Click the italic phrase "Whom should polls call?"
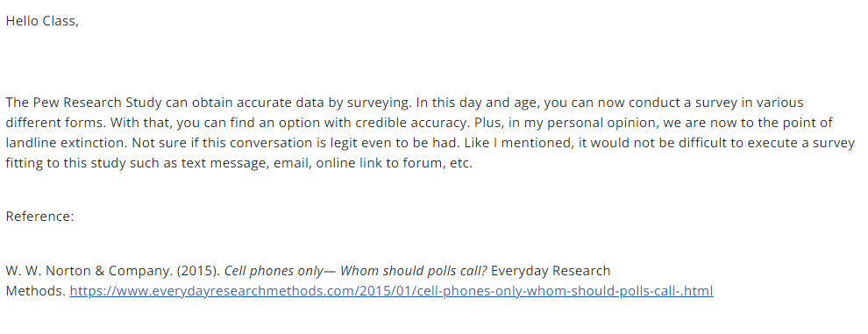Image resolution: width=868 pixels, height=334 pixels. tap(414, 271)
